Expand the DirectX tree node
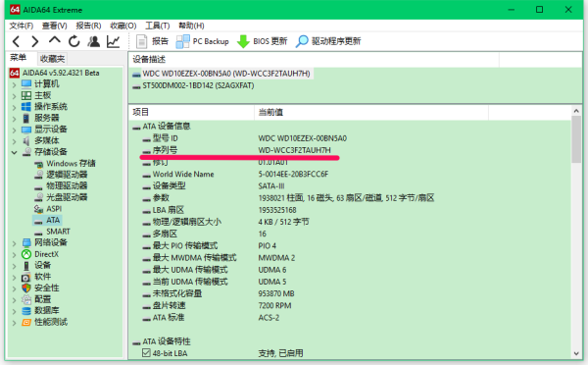588x365 pixels. pyautogui.click(x=15, y=254)
